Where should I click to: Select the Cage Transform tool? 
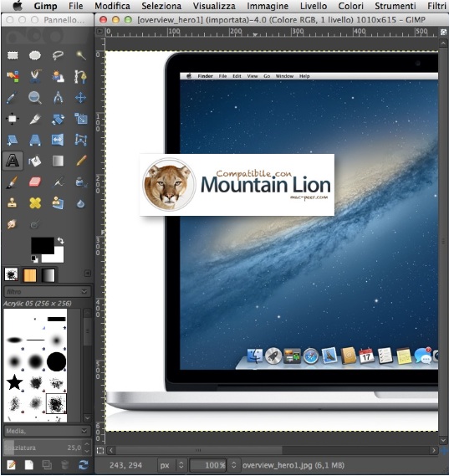point(80,140)
